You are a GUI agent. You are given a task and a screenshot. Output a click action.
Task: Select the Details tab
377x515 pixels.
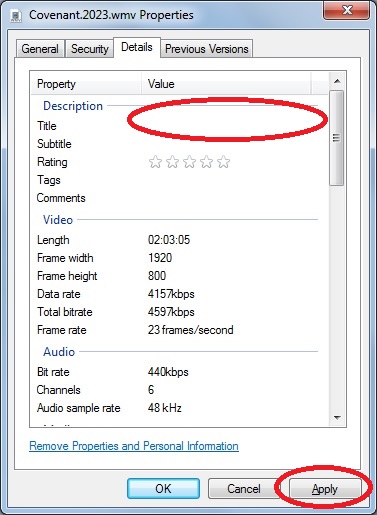tap(137, 47)
